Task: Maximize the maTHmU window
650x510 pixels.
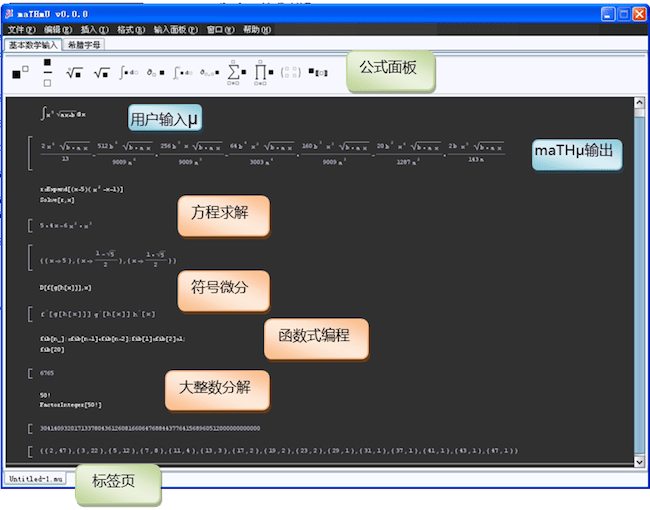Action: tap(624, 14)
